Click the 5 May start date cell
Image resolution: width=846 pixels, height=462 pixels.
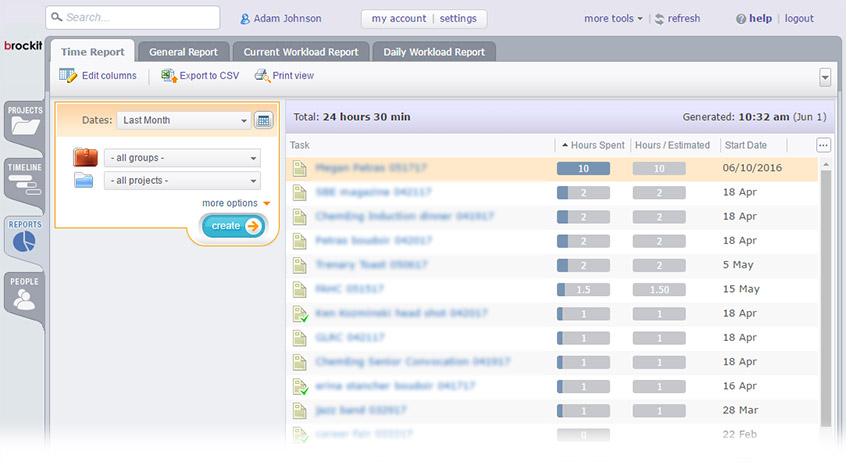click(738, 265)
